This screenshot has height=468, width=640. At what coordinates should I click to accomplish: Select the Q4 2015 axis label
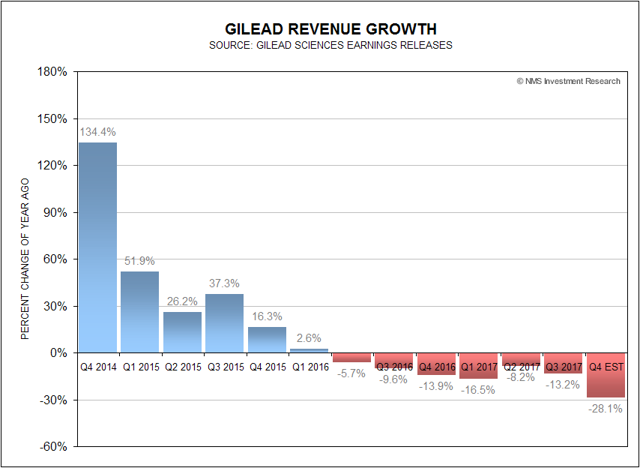pos(268,367)
